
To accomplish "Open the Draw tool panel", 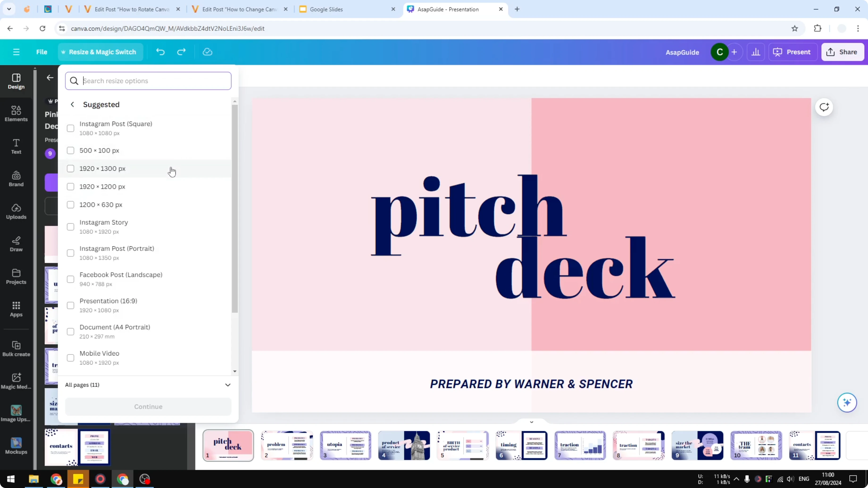I will pos(16,244).
